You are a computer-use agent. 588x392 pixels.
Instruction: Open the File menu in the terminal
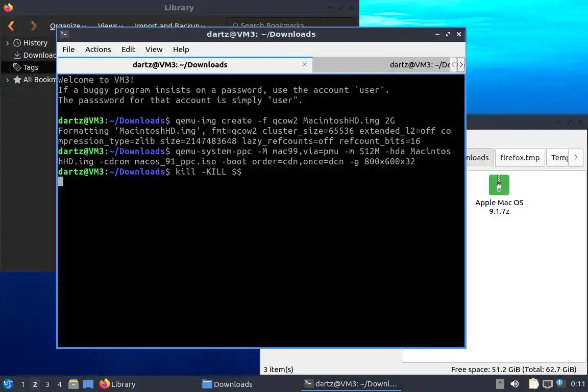click(68, 50)
